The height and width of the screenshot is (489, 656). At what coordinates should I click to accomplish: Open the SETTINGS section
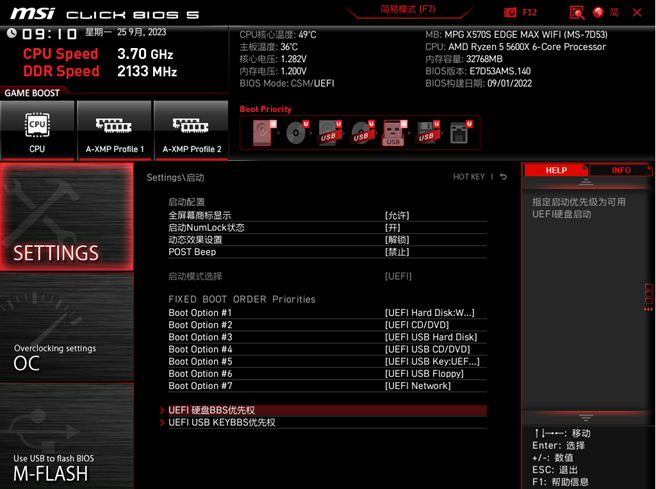[x=67, y=216]
